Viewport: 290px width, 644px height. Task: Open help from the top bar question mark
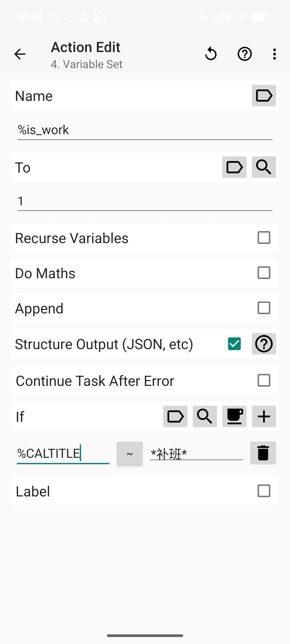[245, 54]
